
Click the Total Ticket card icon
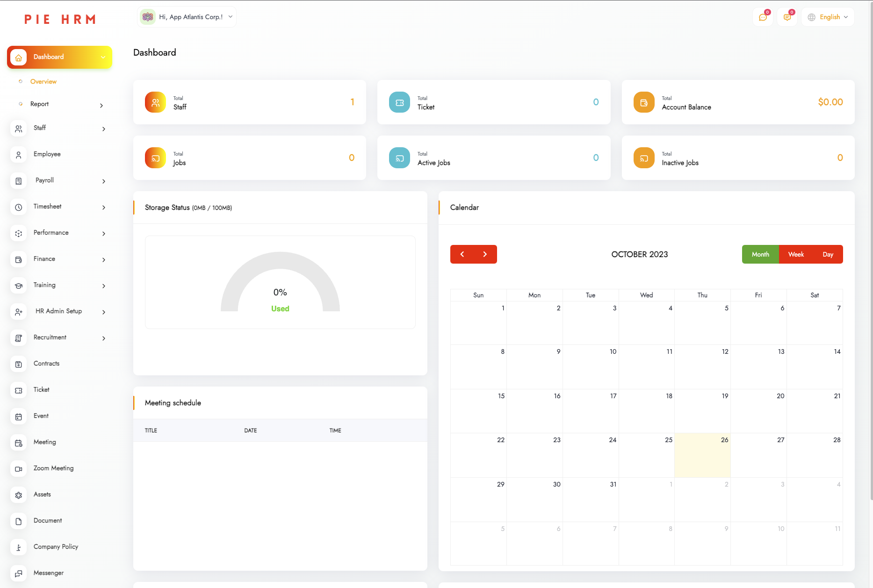399,102
